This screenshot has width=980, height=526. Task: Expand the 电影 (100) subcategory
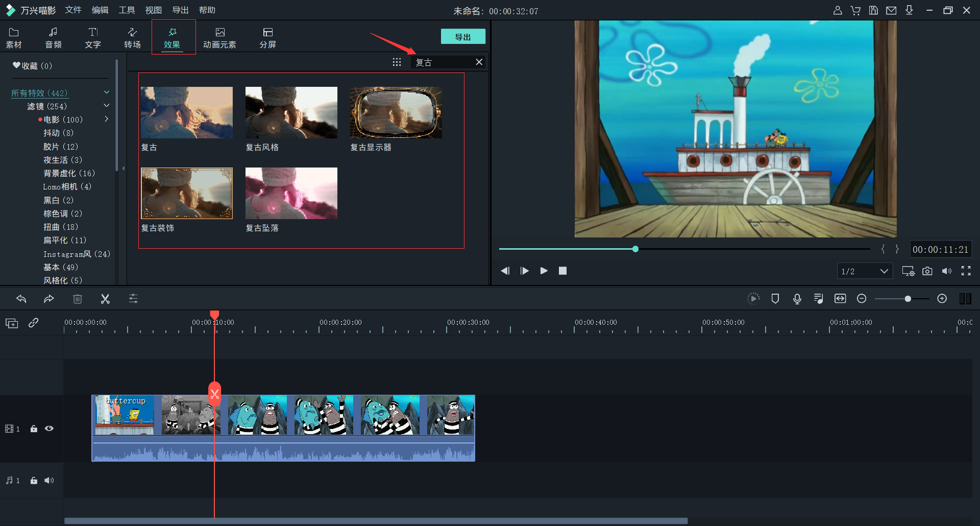pyautogui.click(x=107, y=119)
